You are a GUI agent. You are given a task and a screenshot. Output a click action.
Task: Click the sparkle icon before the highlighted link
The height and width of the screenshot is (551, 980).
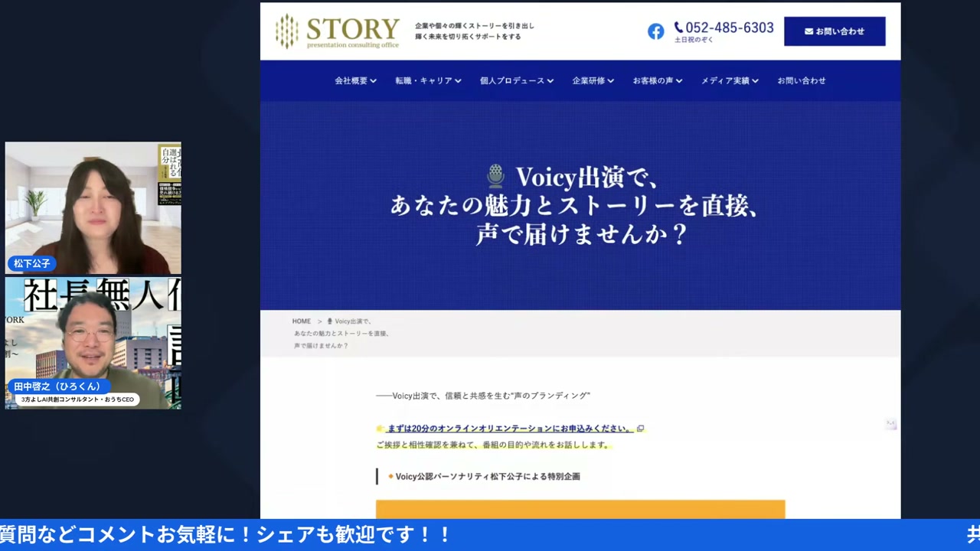[x=381, y=428]
